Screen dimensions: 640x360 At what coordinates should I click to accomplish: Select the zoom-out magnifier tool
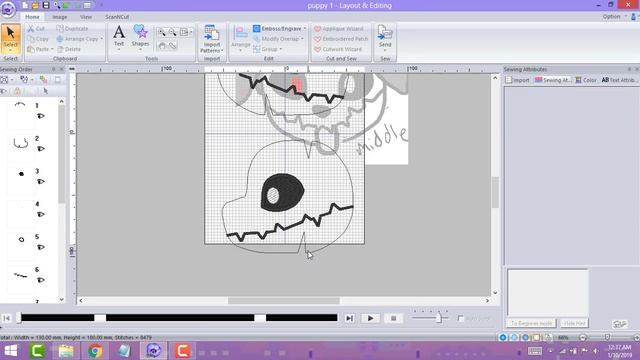173,32
